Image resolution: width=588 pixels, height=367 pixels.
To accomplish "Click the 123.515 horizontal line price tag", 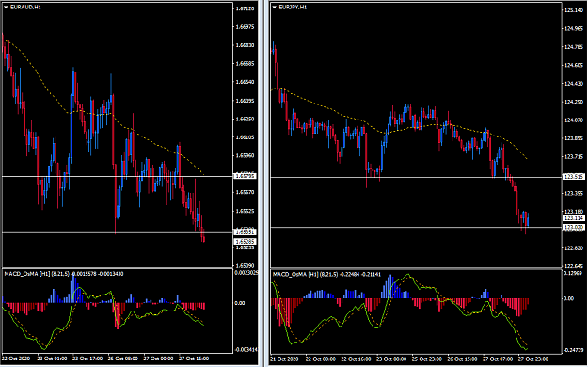I will [574, 176].
